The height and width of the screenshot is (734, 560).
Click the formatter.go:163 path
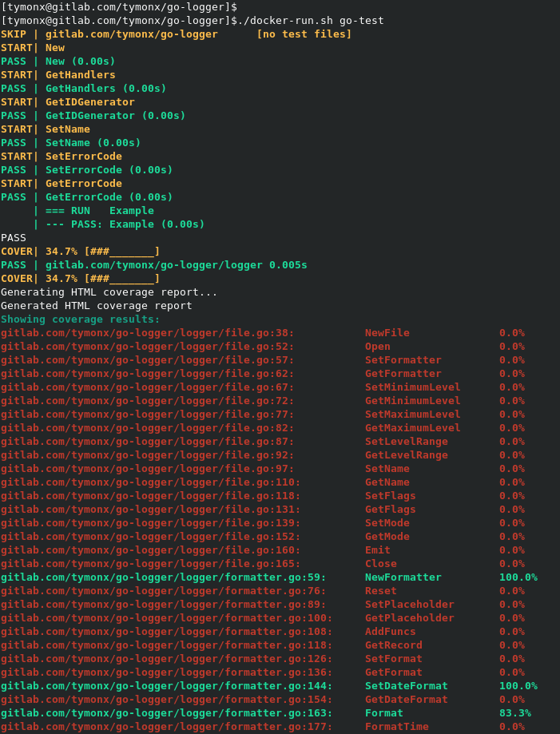click(167, 713)
